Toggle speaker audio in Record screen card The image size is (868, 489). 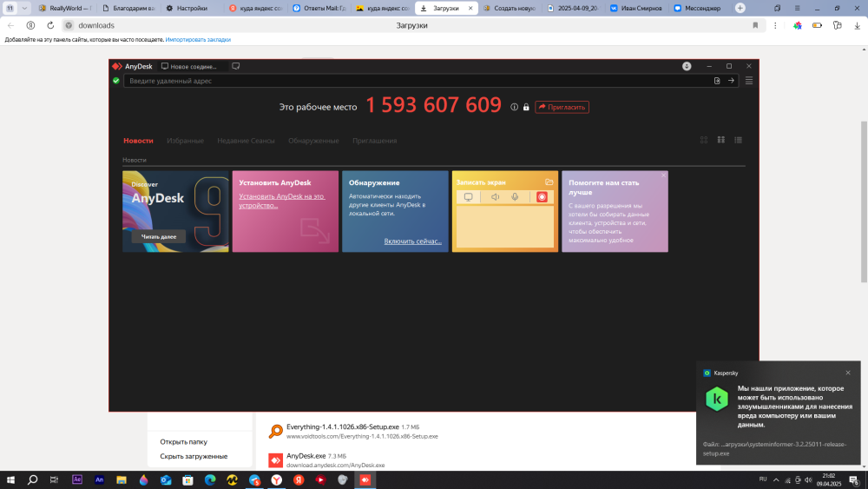[495, 196]
